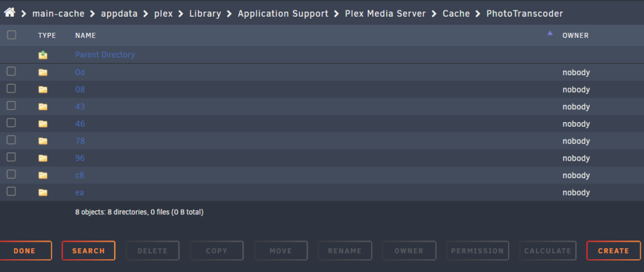Click the folder icon for 43
Image resolution: width=644 pixels, height=272 pixels.
tap(43, 107)
